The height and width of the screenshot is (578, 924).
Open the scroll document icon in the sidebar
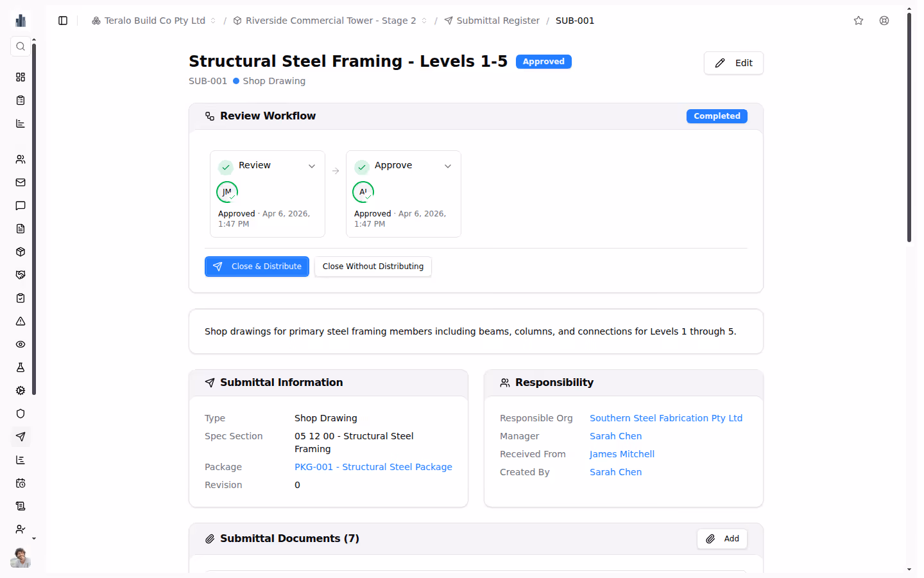tap(21, 506)
